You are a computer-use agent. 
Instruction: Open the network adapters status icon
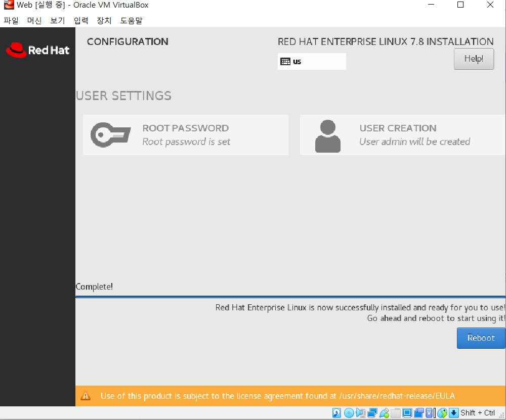(372, 413)
